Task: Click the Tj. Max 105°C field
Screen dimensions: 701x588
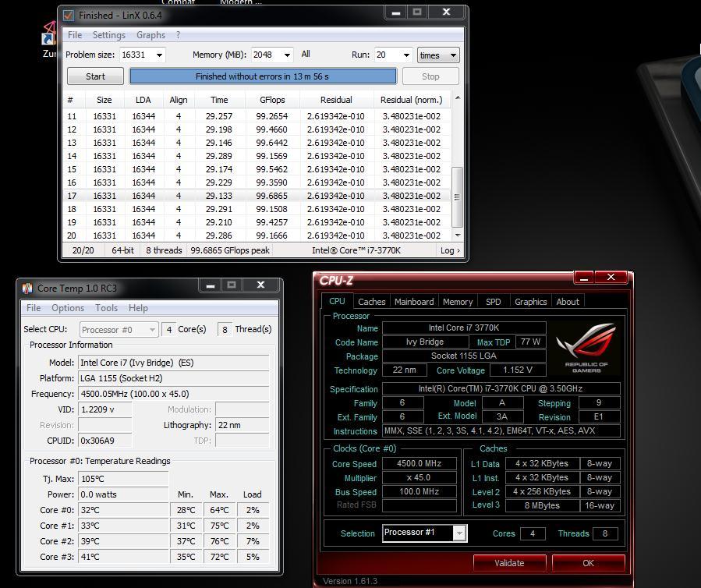Action: 123,479
